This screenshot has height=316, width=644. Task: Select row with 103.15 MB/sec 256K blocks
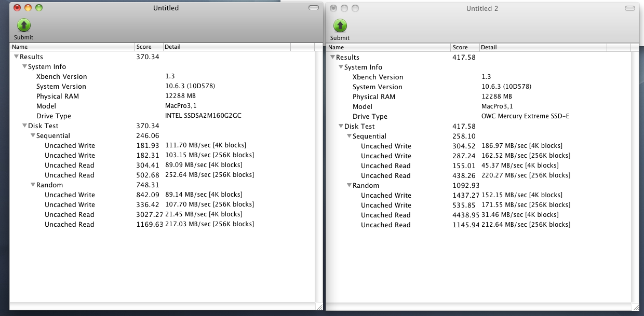coord(162,155)
